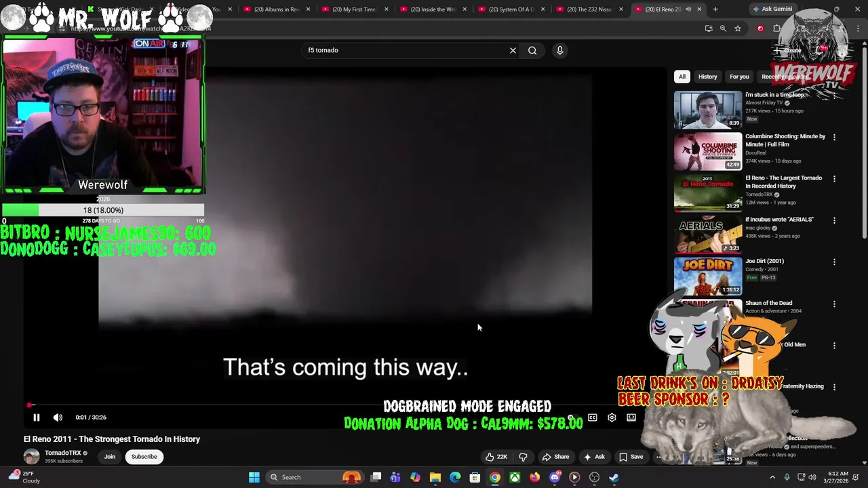Open the video settings gear
This screenshot has width=868, height=488.
[x=612, y=418]
